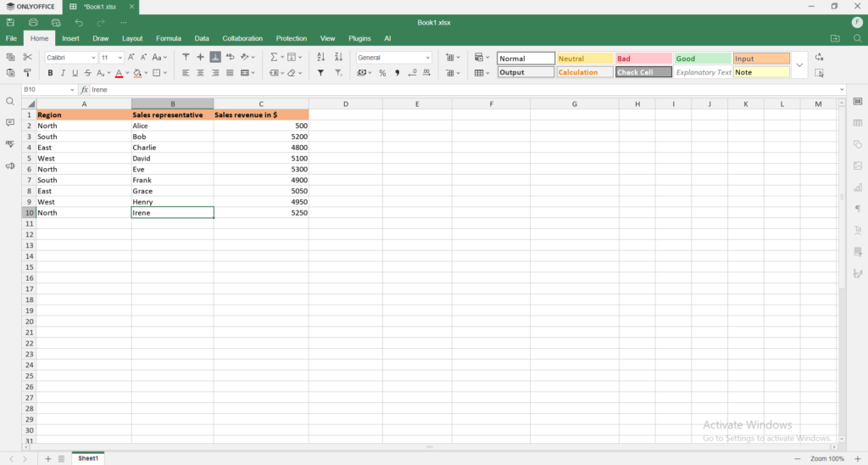Image resolution: width=868 pixels, height=465 pixels.
Task: Open the General number format dropdown
Action: pyautogui.click(x=427, y=58)
